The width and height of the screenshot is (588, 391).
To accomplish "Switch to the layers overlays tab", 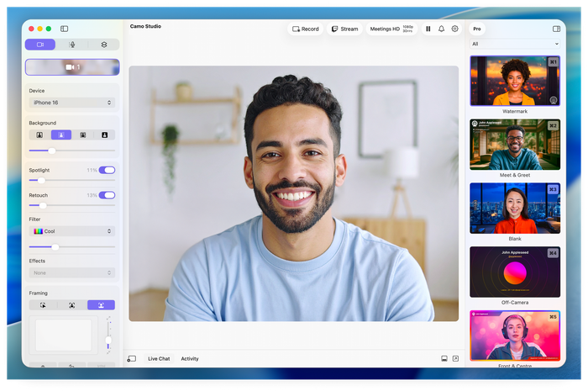I will click(x=104, y=45).
